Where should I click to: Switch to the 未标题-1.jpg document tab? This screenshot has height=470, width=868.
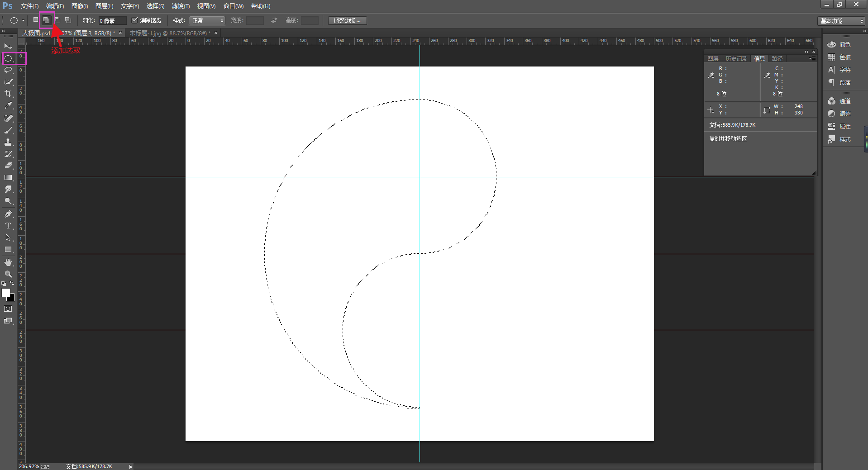coord(170,33)
